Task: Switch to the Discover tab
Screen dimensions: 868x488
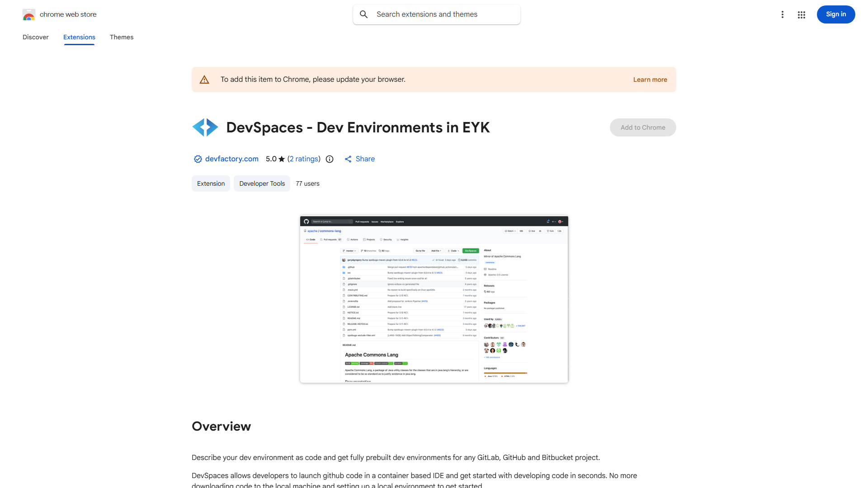Action: [x=35, y=37]
